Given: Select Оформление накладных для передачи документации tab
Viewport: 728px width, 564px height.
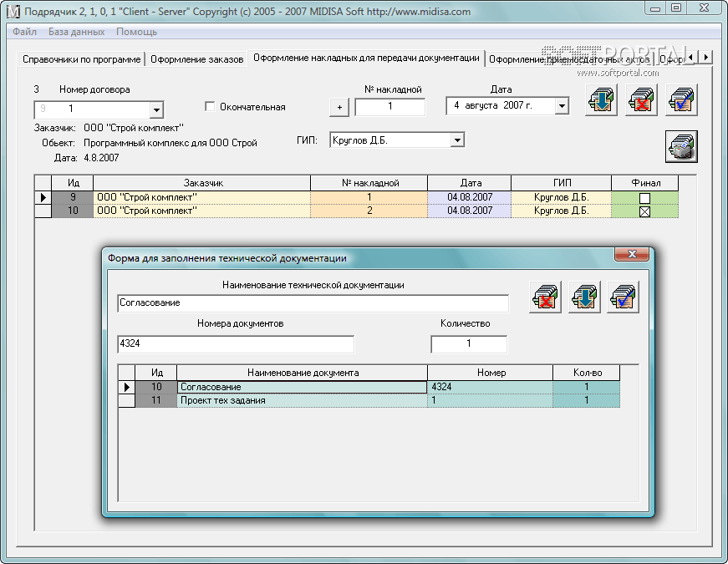Looking at the screenshot, I should pos(366,58).
